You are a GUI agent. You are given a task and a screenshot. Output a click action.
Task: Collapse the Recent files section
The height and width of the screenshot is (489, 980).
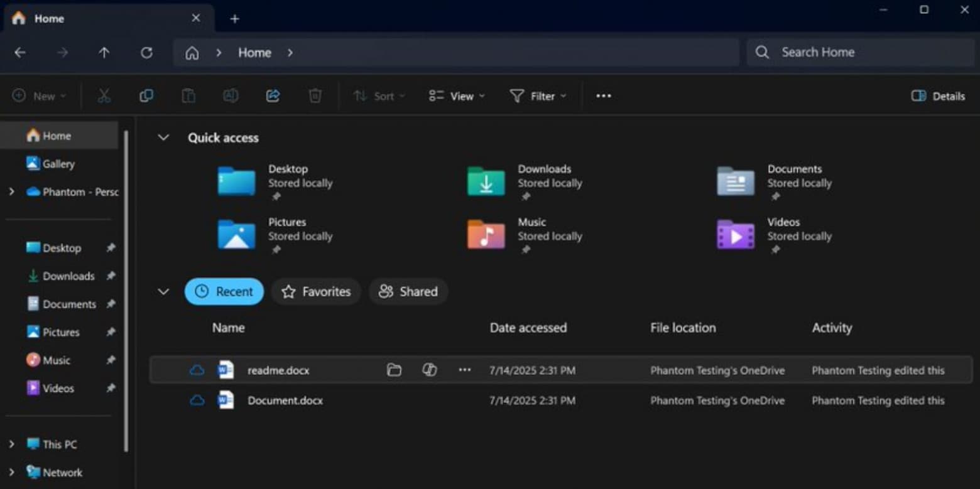(163, 292)
